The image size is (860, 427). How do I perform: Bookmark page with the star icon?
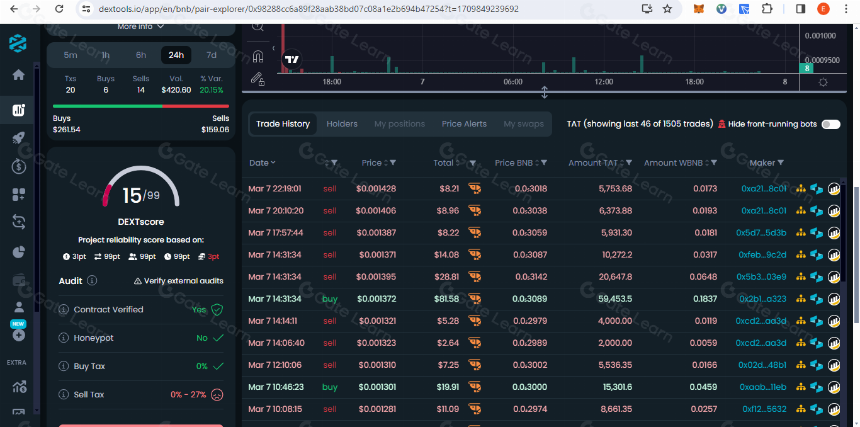[667, 9]
